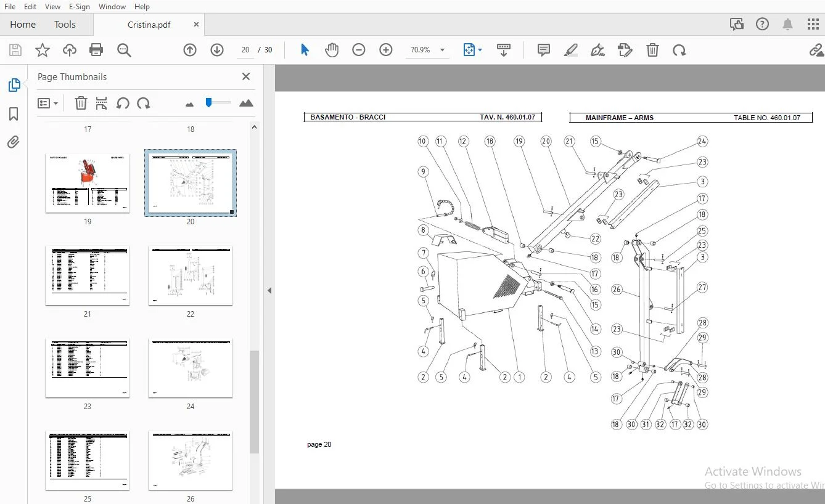825x504 pixels.
Task: Collapse the navigation pane with the arrow
Action: 269,290
